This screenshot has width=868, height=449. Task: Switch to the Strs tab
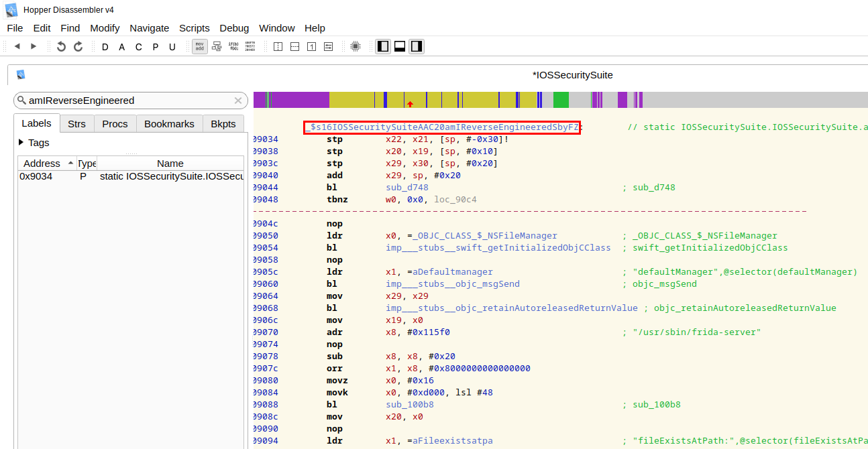click(76, 123)
